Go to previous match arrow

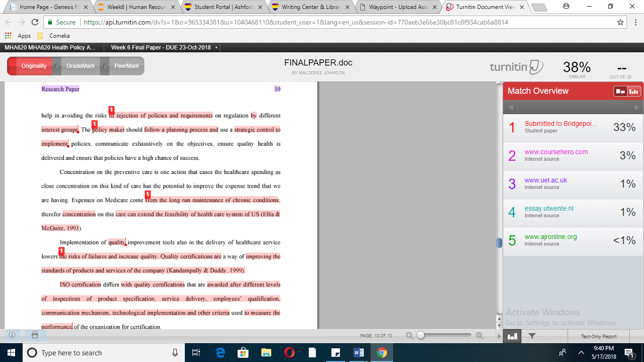point(511,107)
